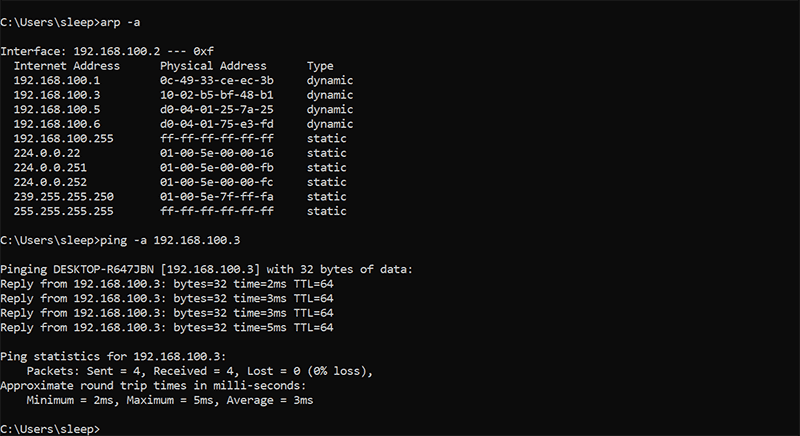Image resolution: width=800 pixels, height=436 pixels.
Task: Click MAC address 01-00-5e-00-00-fb
Action: 216,168
